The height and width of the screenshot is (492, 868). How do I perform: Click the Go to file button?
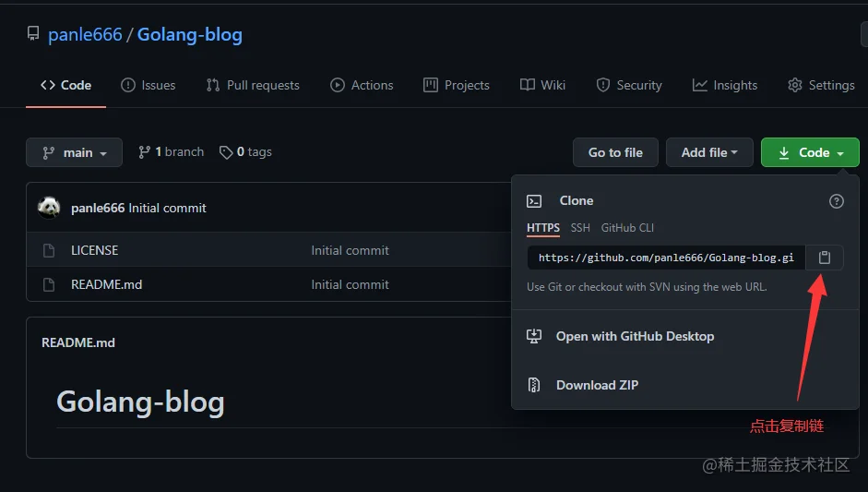click(615, 152)
